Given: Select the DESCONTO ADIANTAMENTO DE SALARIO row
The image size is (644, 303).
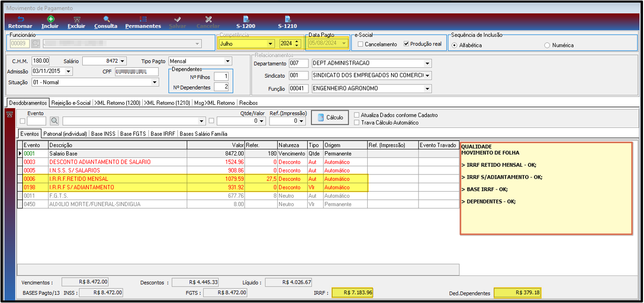Looking at the screenshot, I should 238,162.
